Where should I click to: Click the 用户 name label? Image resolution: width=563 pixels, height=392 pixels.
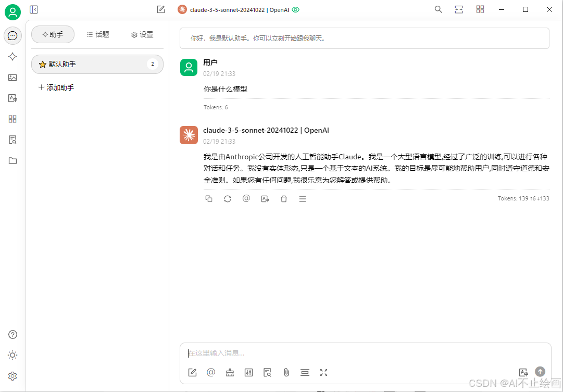210,62
